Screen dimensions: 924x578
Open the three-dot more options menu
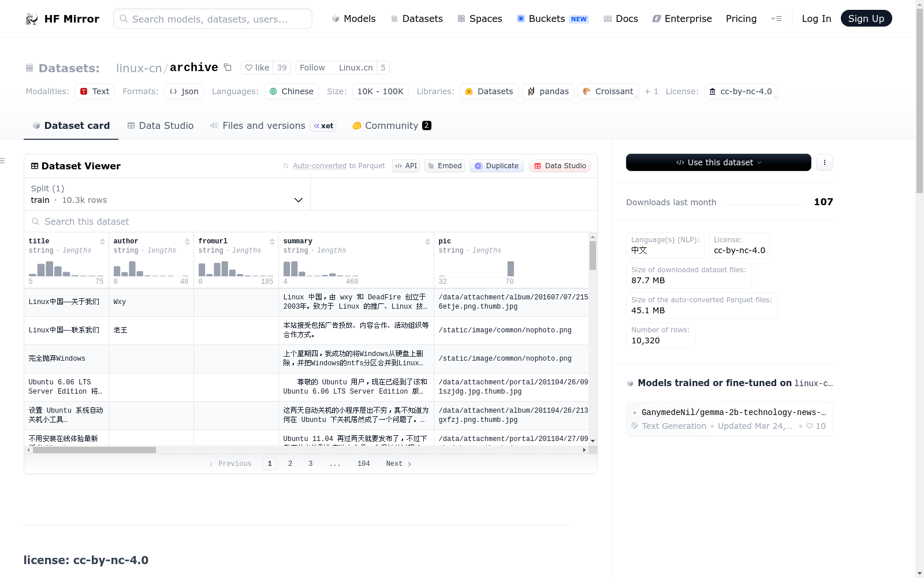click(x=825, y=162)
